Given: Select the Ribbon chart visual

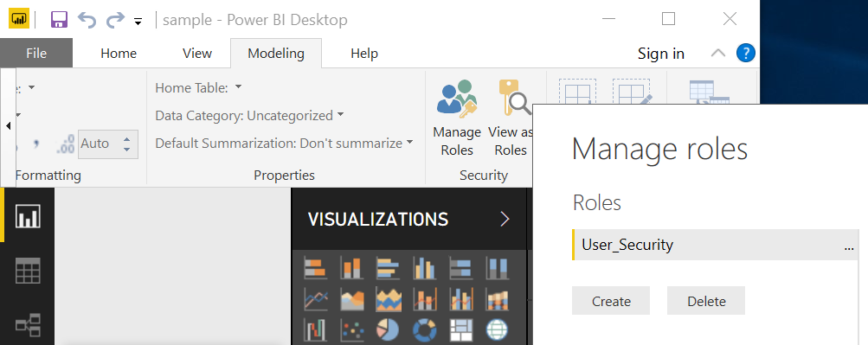Looking at the screenshot, I should [x=497, y=300].
